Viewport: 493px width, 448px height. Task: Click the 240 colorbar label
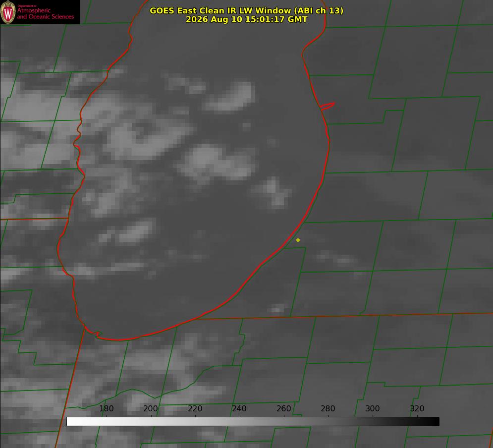click(x=239, y=408)
